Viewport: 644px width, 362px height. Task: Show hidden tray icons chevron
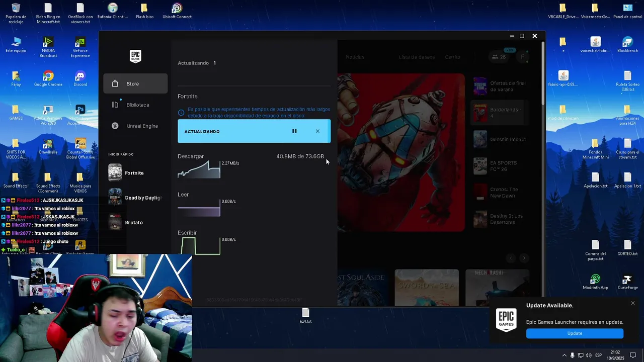564,355
